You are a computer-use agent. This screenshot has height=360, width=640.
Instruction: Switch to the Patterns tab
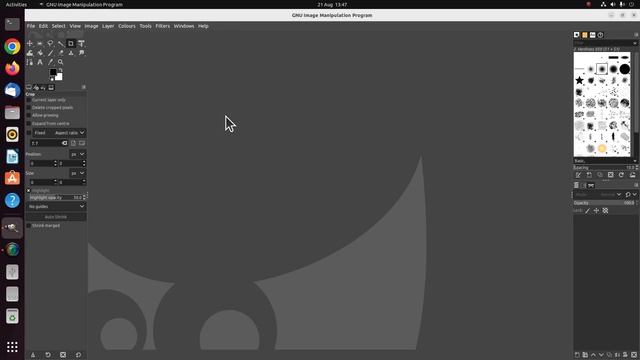pyautogui.click(x=584, y=35)
